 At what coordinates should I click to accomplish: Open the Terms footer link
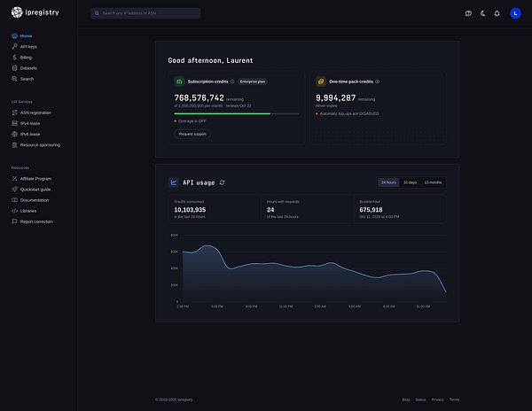tap(454, 399)
